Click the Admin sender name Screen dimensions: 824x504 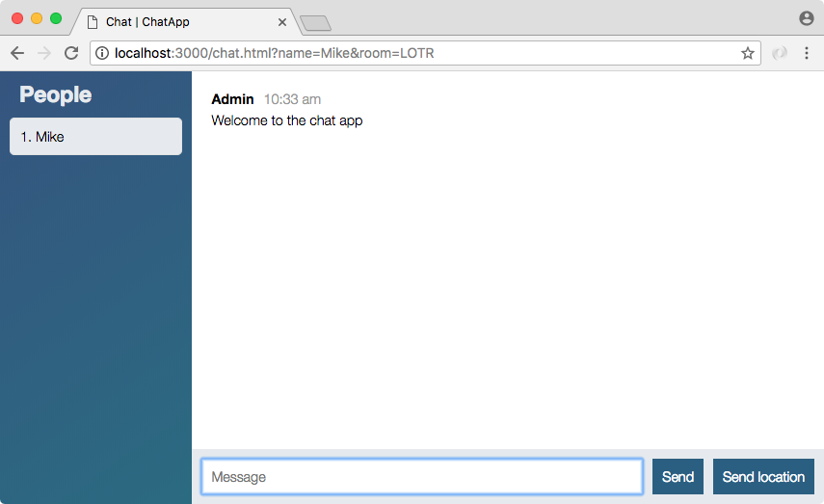(x=232, y=99)
